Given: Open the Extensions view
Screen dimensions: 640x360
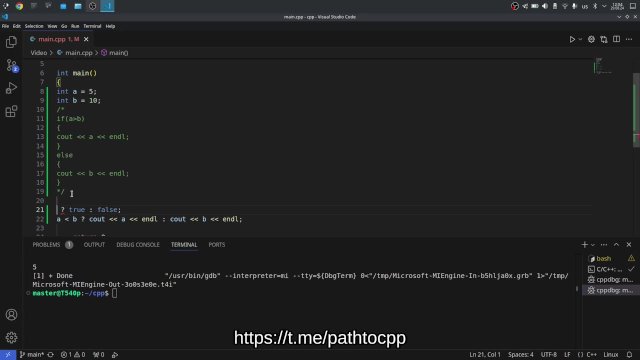Looking at the screenshot, I should pyautogui.click(x=11, y=111).
